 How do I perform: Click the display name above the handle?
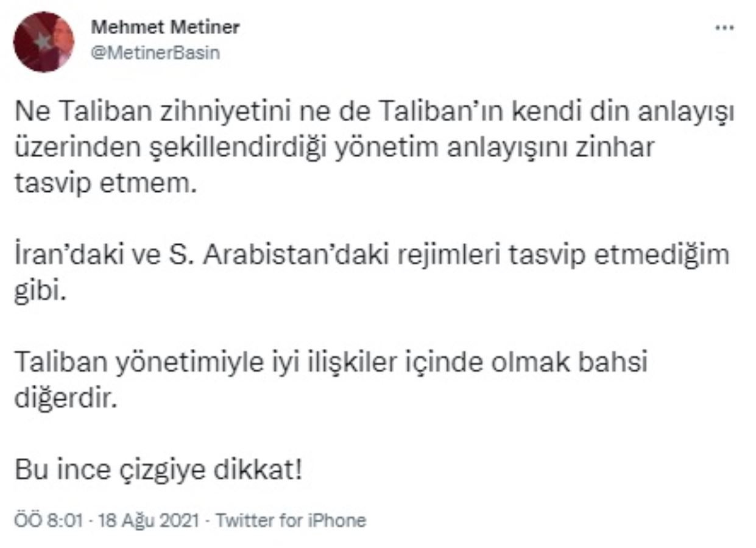(164, 27)
